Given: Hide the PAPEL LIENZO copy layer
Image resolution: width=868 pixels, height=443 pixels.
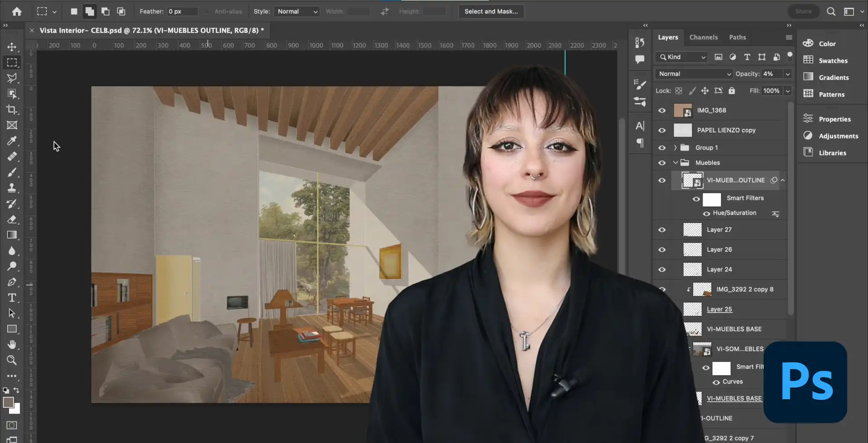Looking at the screenshot, I should click(662, 131).
